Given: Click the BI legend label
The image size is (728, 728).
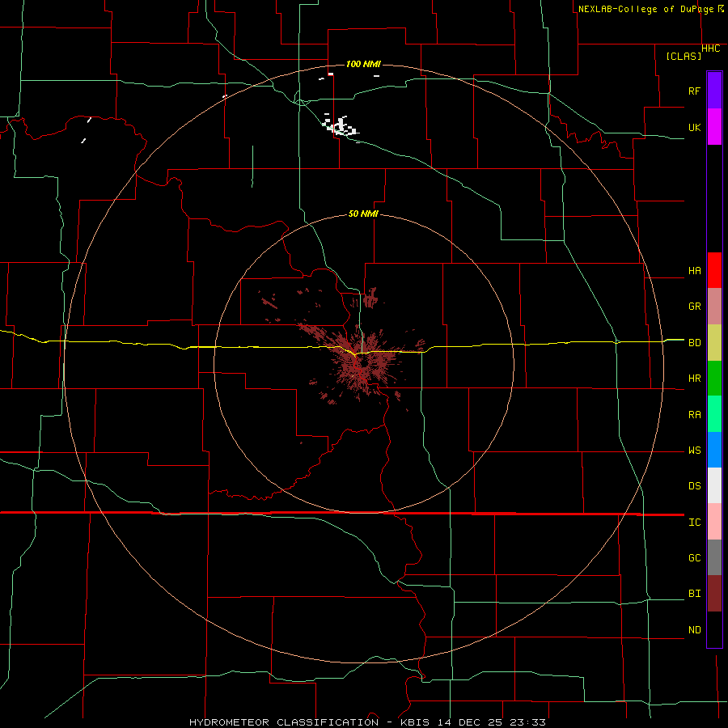Looking at the screenshot, I should click(x=694, y=594).
